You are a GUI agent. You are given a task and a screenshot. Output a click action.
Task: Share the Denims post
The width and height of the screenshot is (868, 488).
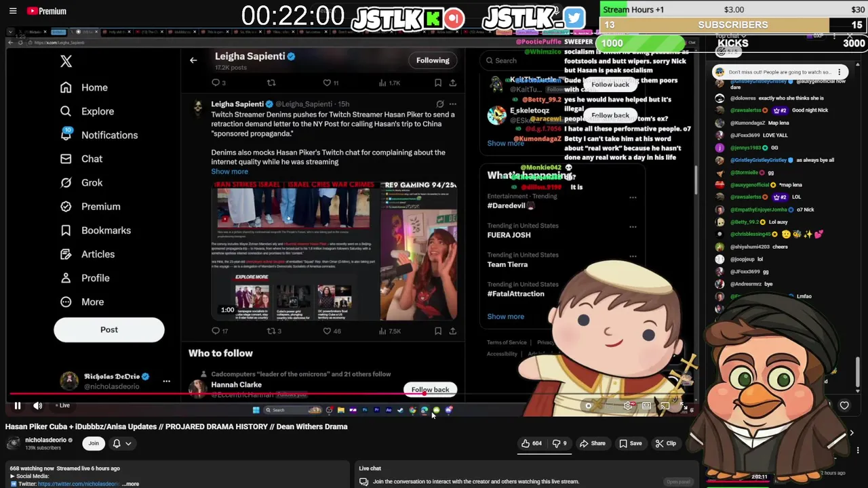[452, 331]
